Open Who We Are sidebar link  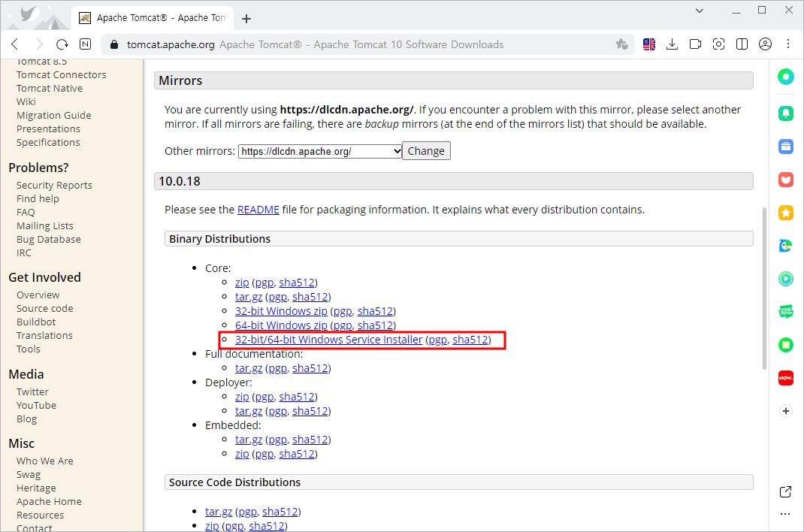pyautogui.click(x=44, y=461)
